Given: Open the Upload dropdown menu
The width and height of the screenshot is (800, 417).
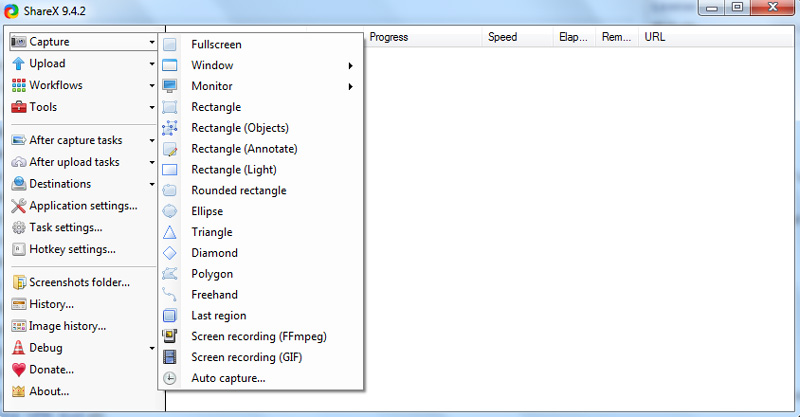Looking at the screenshot, I should (82, 63).
